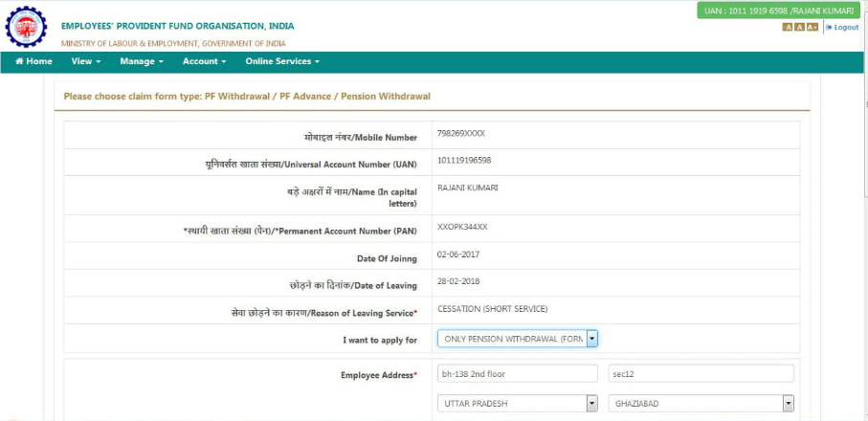
Task: Decrease font size with -A button
Action: [788, 27]
